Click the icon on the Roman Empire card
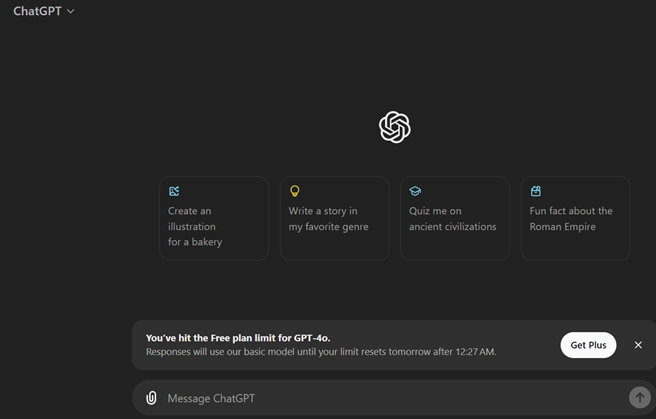Screen dimensions: 656x419 (536, 191)
